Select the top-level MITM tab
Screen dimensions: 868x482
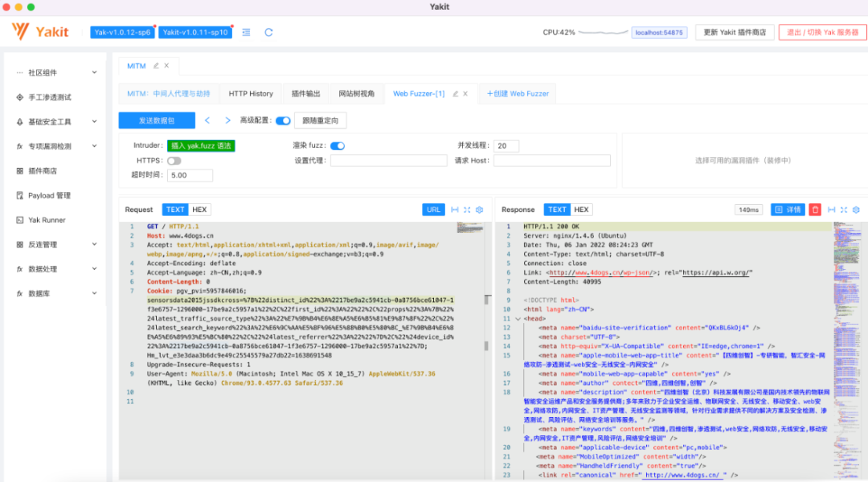coord(136,66)
